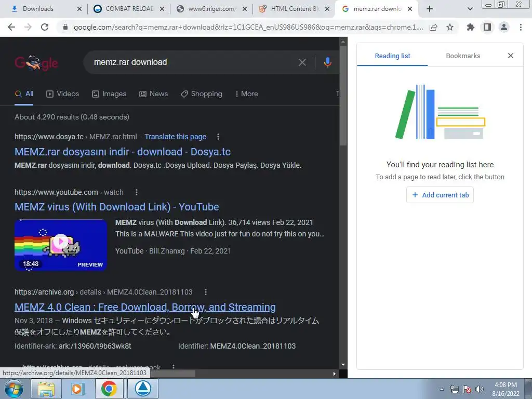The height and width of the screenshot is (399, 532).
Task: Close the HTML Content tab
Action: pos(327,9)
